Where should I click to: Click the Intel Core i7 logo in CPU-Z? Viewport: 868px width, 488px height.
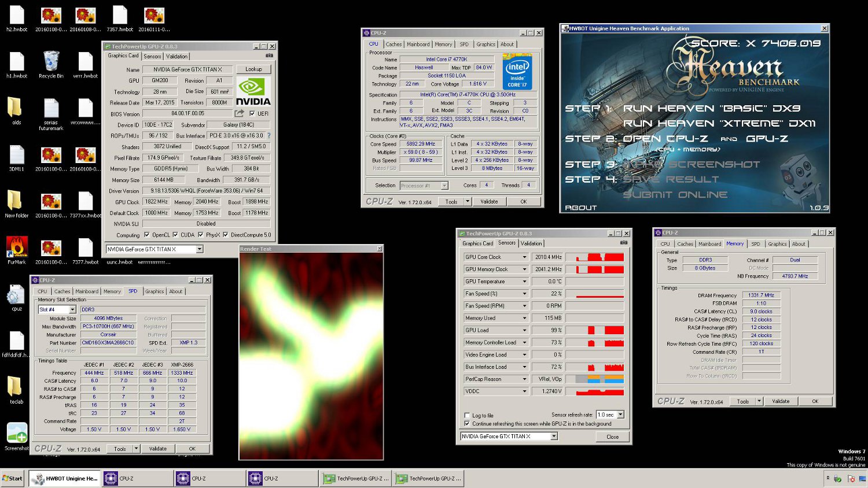coord(517,72)
